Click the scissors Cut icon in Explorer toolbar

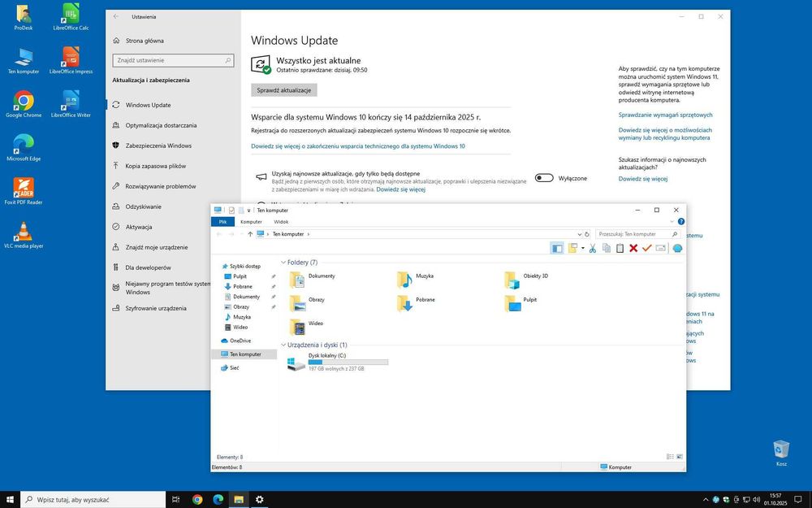(x=593, y=248)
